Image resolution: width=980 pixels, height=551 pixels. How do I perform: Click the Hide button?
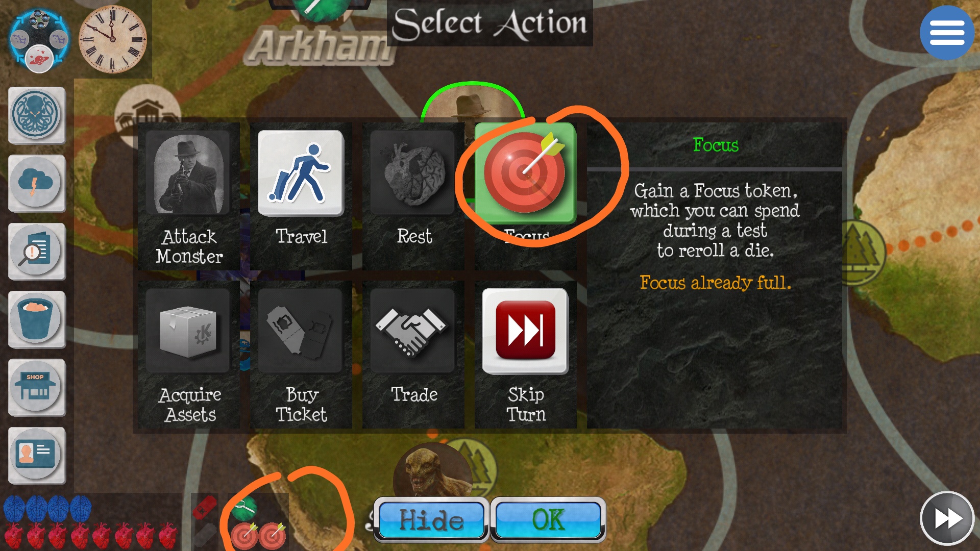(431, 520)
